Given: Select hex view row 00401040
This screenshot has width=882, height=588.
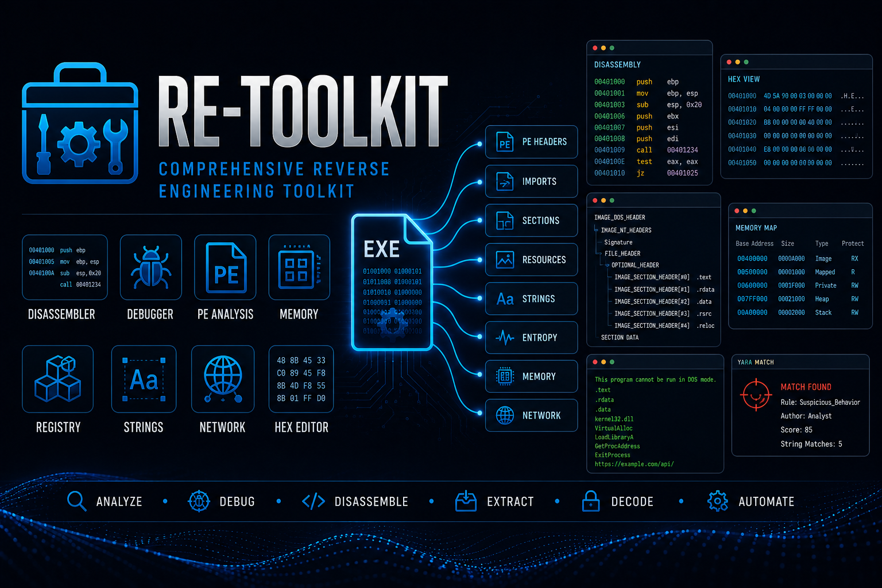Looking at the screenshot, I should [x=796, y=149].
